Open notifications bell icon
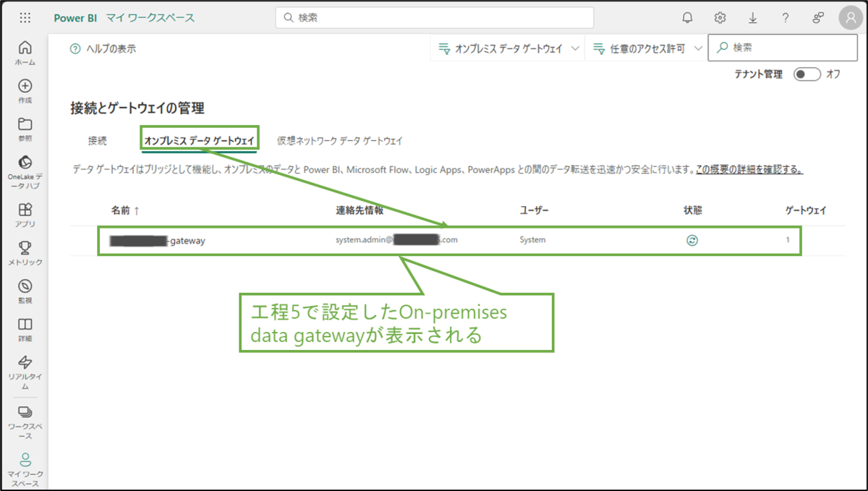 tap(687, 18)
